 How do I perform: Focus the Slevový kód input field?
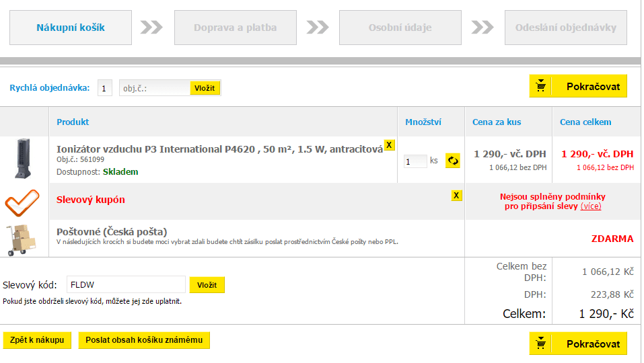point(126,284)
